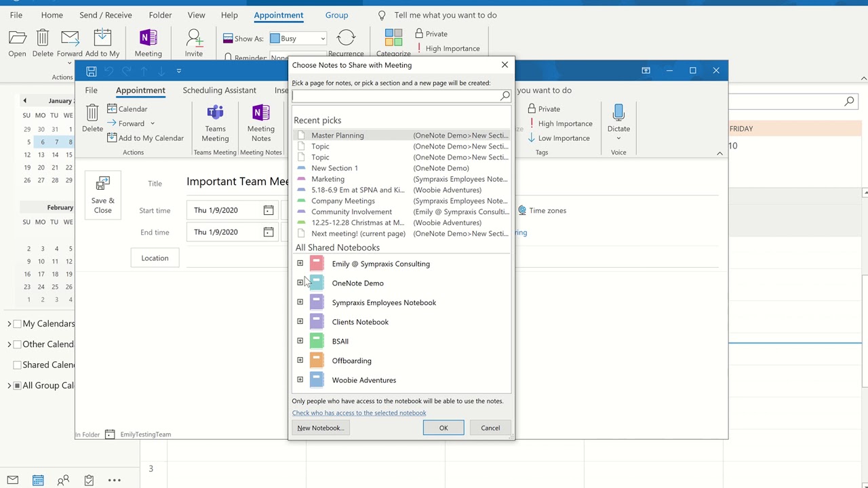This screenshot has height=488, width=868.
Task: Select Marketing in recent picks
Action: (x=401, y=179)
